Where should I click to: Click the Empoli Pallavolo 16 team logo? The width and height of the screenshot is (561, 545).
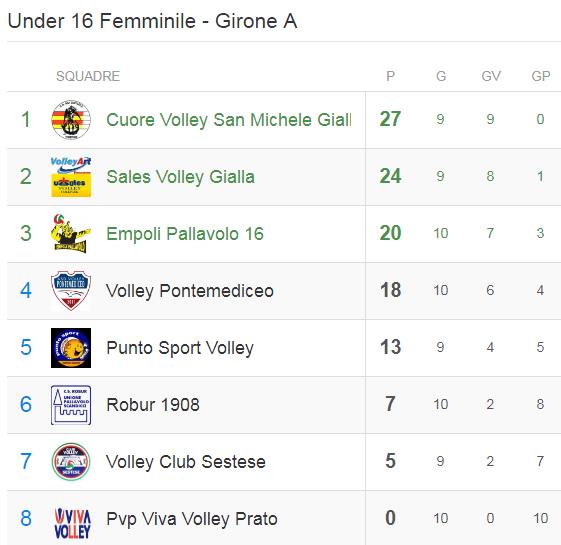(71, 234)
